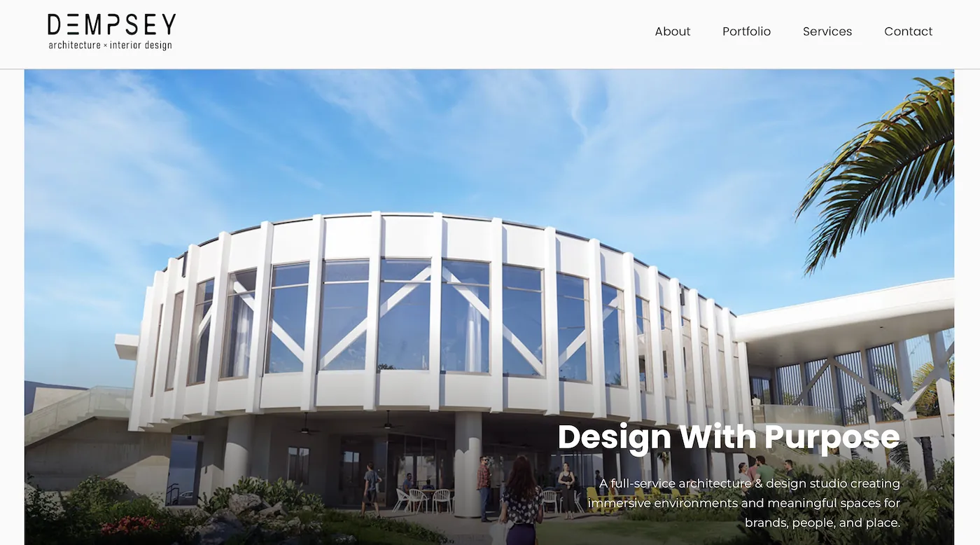Go to the Portfolio section
Image resolution: width=980 pixels, height=545 pixels.
click(746, 32)
